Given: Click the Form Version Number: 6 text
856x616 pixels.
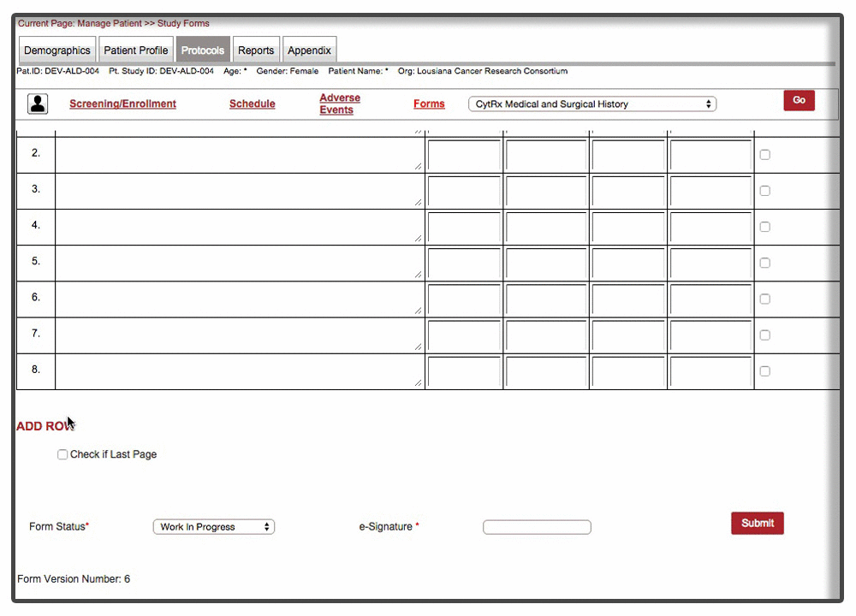Looking at the screenshot, I should point(74,579).
